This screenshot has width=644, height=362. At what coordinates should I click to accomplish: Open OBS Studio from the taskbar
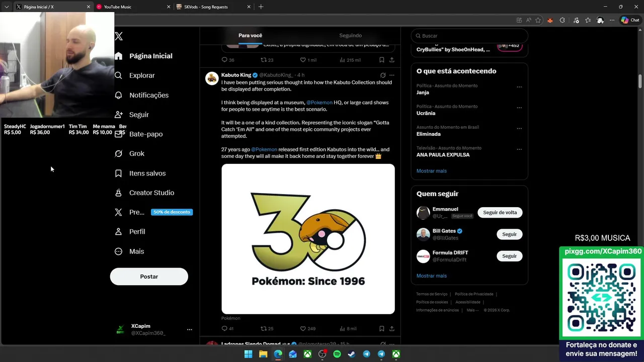click(323, 354)
